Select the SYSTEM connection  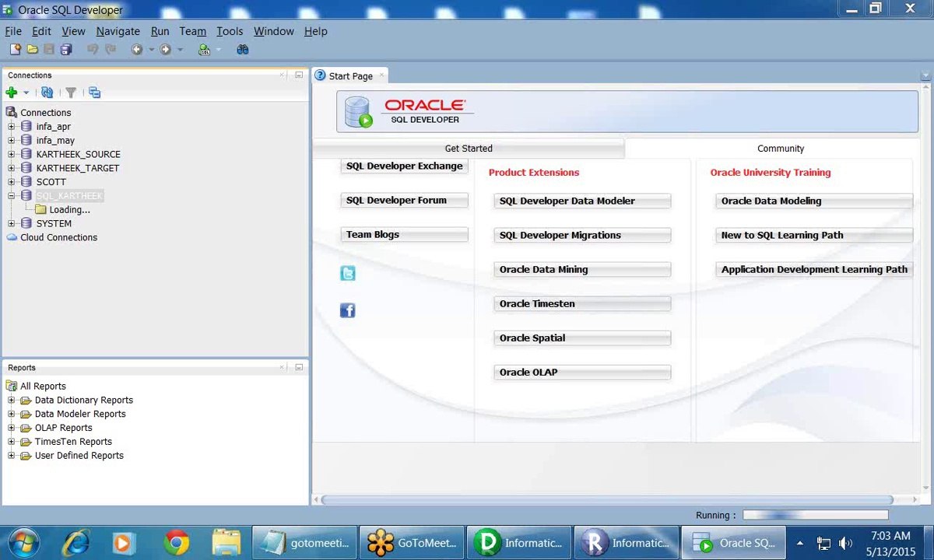54,224
